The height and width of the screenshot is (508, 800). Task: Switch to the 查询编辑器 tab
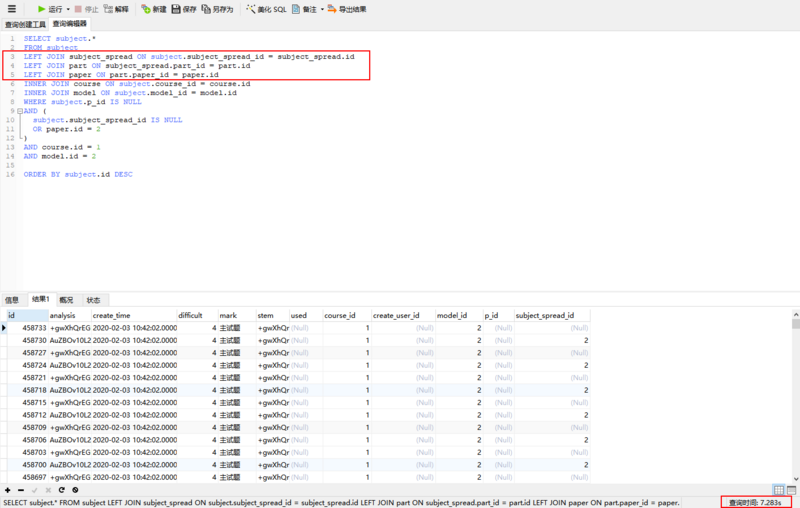coord(69,23)
